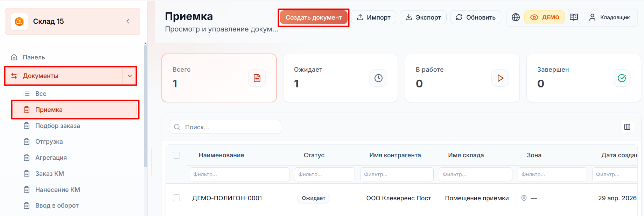Click the play icon on В работе card
The image size is (644, 216).
pyautogui.click(x=500, y=78)
